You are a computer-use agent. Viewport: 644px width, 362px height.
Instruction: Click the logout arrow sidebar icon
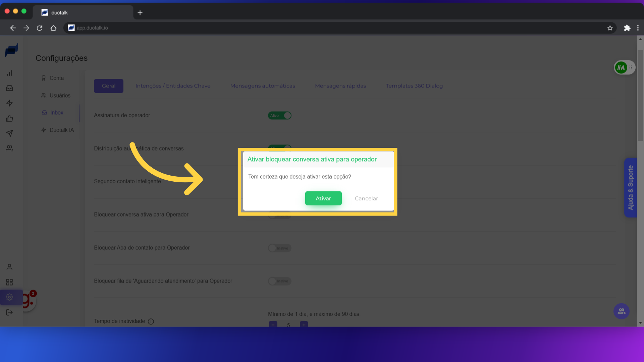click(9, 312)
